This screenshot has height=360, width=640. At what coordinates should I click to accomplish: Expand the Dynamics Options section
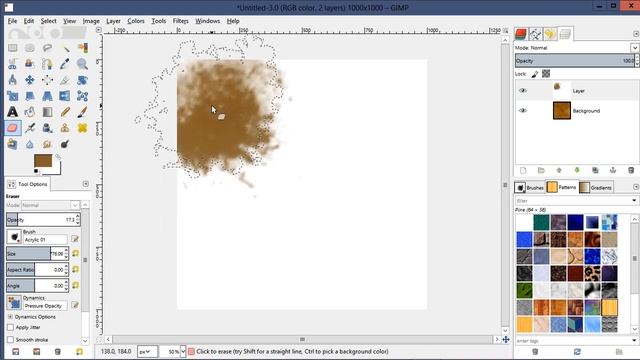[10, 317]
